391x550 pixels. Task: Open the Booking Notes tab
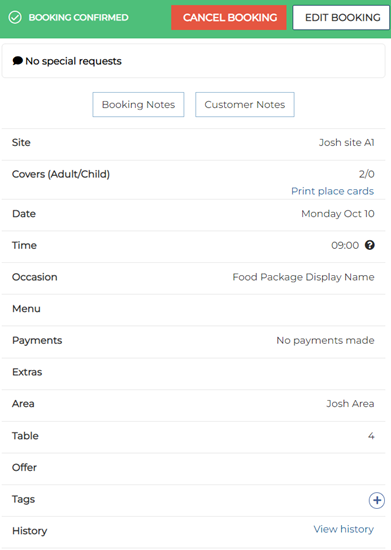click(x=138, y=105)
